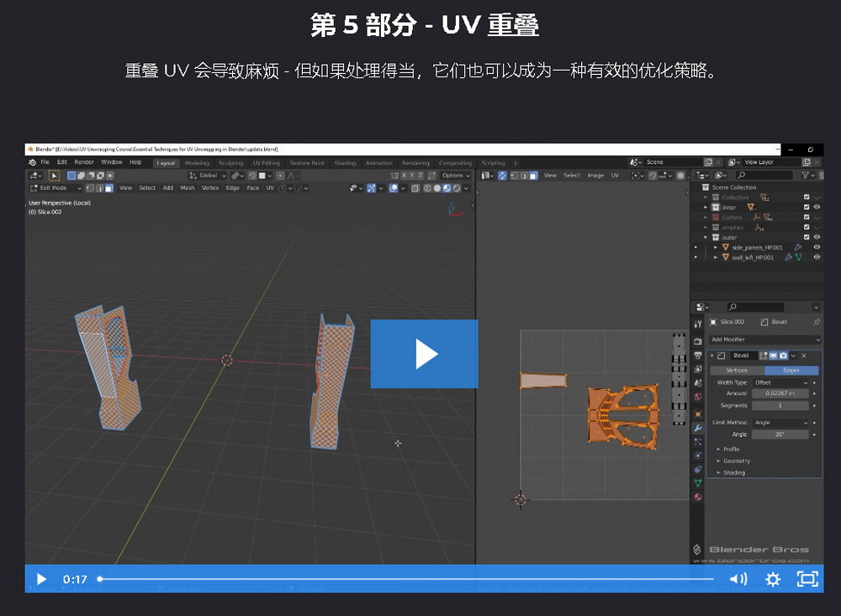The width and height of the screenshot is (841, 616).
Task: Switch to material preview shading icon
Action: point(447,188)
